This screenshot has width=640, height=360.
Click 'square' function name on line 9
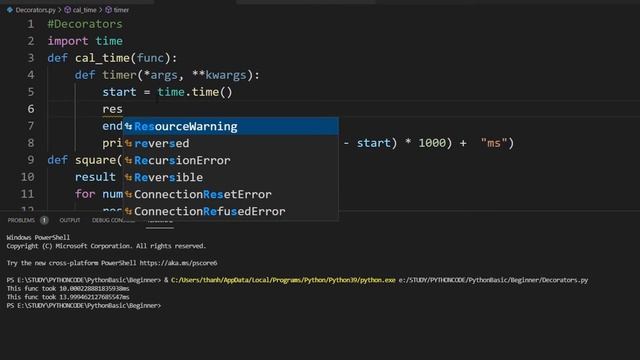96,160
